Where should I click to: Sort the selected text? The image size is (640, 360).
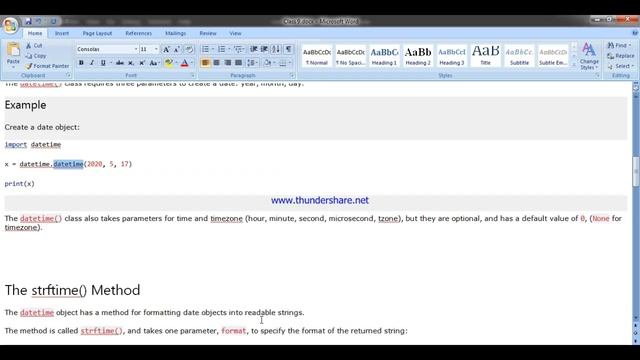[276, 49]
